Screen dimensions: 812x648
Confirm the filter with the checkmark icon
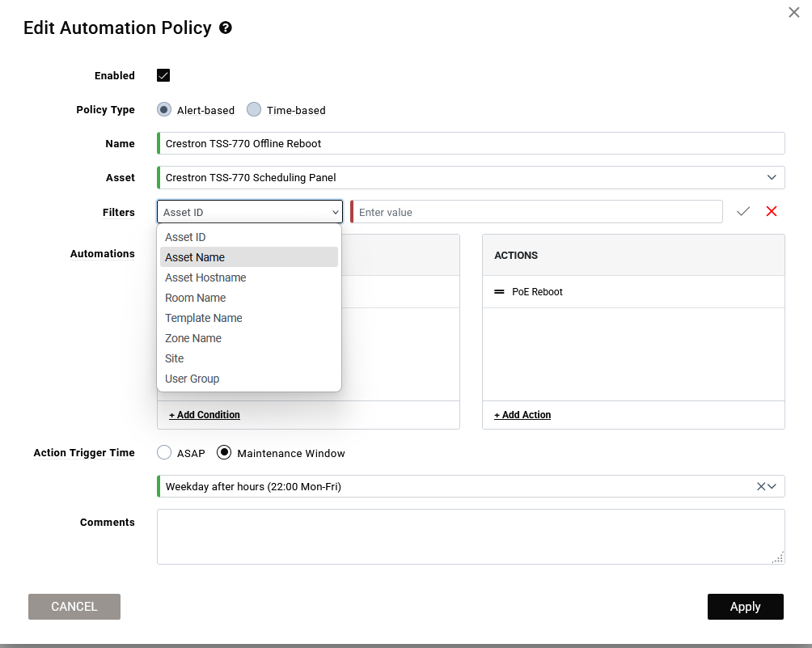point(743,211)
